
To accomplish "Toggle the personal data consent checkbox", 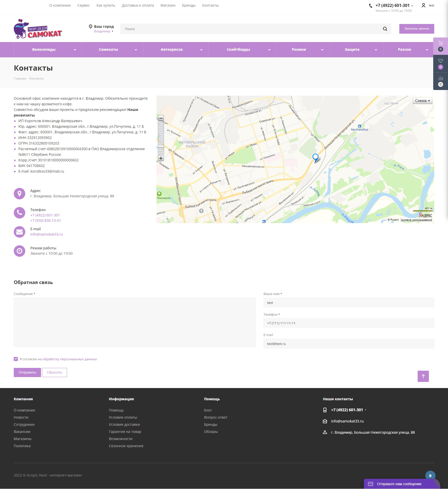I will (x=16, y=359).
